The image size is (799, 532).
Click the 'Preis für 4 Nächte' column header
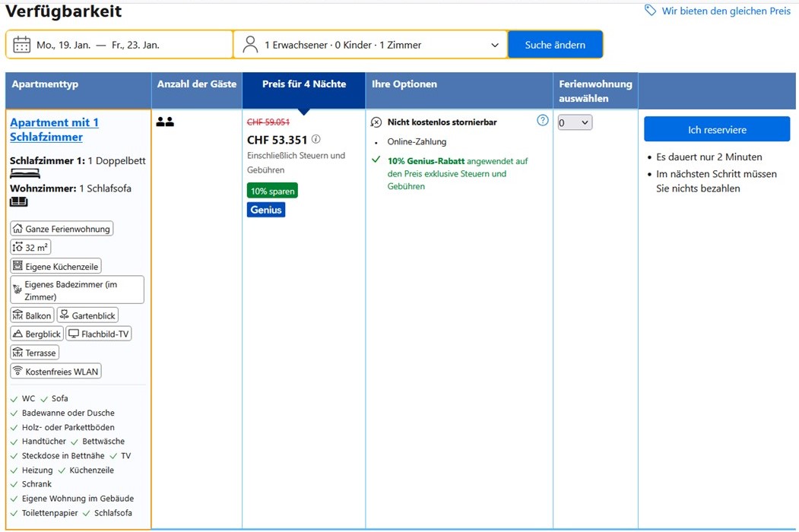pos(303,84)
